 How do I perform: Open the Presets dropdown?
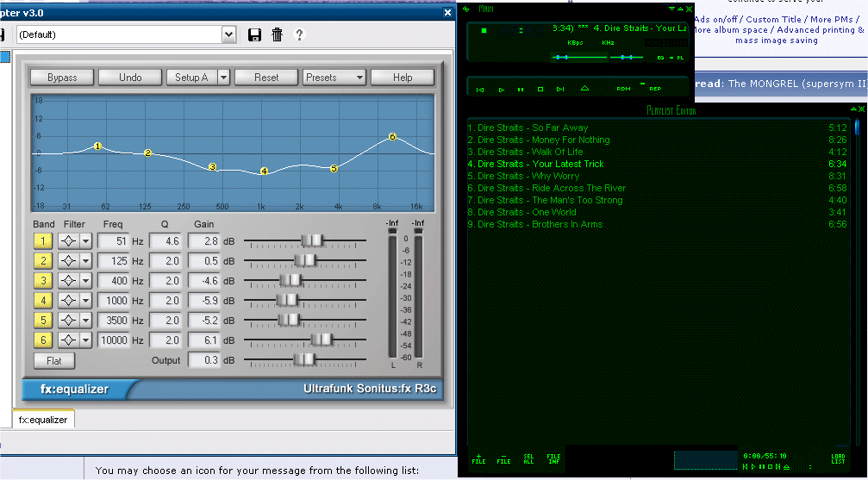[x=334, y=78]
